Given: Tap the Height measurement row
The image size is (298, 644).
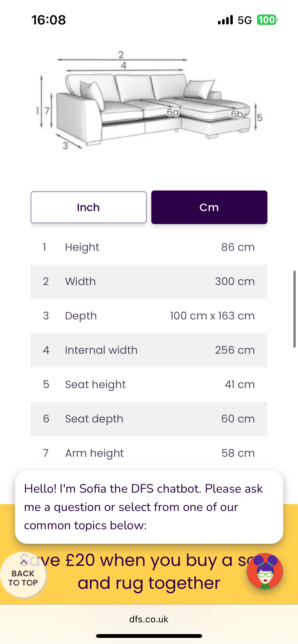Looking at the screenshot, I should (149, 247).
